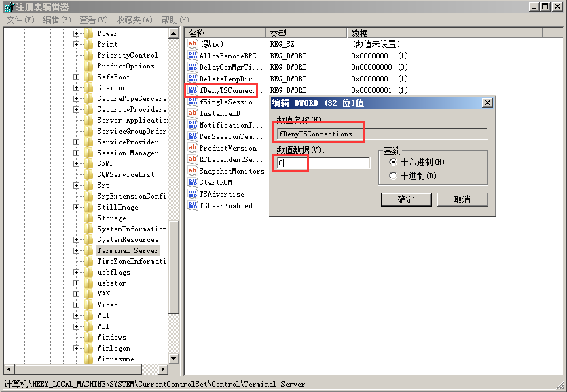Expand the Session Manager tree node
This screenshot has width=567, height=392.
[x=77, y=153]
